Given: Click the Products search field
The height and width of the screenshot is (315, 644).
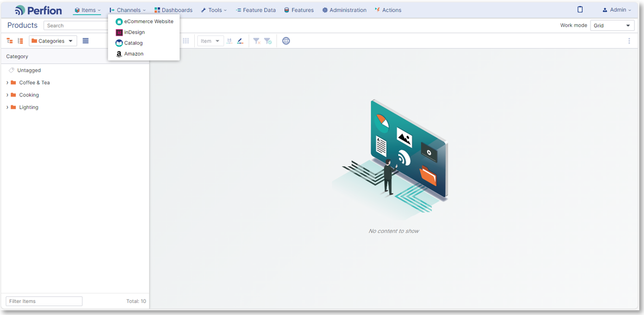Looking at the screenshot, I should coord(76,25).
